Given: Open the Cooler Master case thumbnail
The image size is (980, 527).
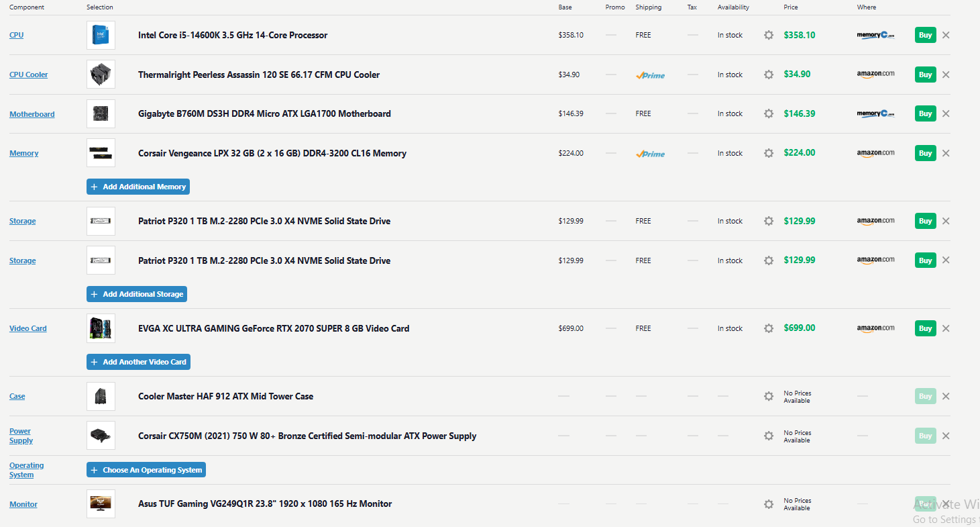Looking at the screenshot, I should [101, 396].
